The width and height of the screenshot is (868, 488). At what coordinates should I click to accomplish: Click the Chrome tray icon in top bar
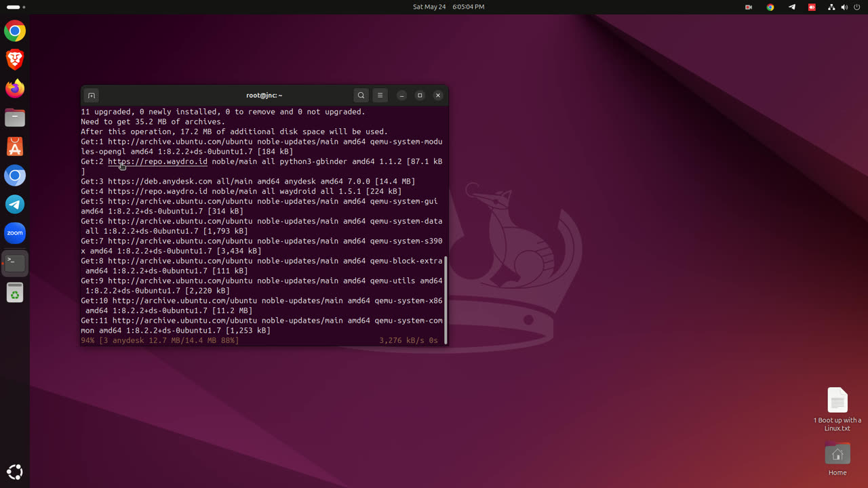pos(770,7)
